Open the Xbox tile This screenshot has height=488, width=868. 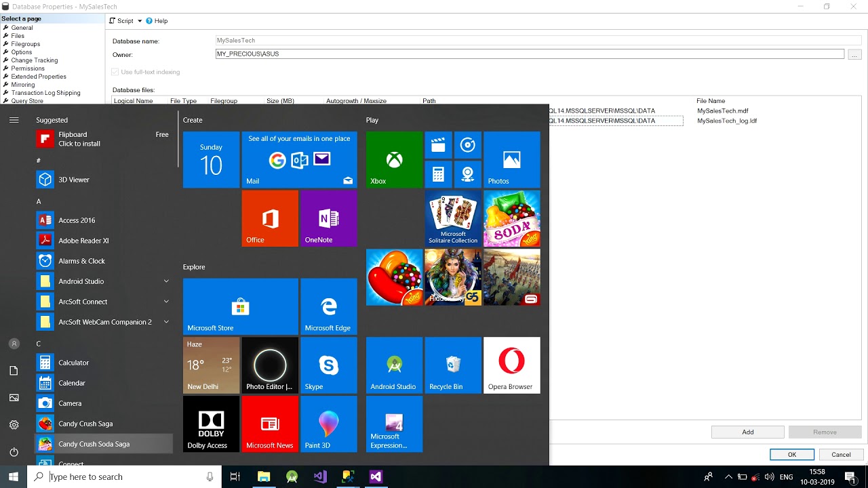[394, 160]
